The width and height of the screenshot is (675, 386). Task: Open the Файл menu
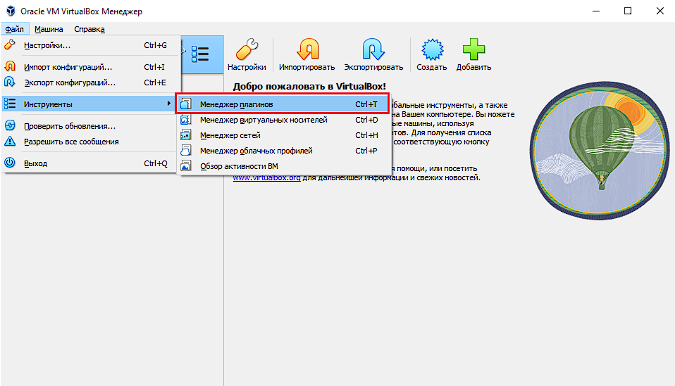tap(14, 29)
